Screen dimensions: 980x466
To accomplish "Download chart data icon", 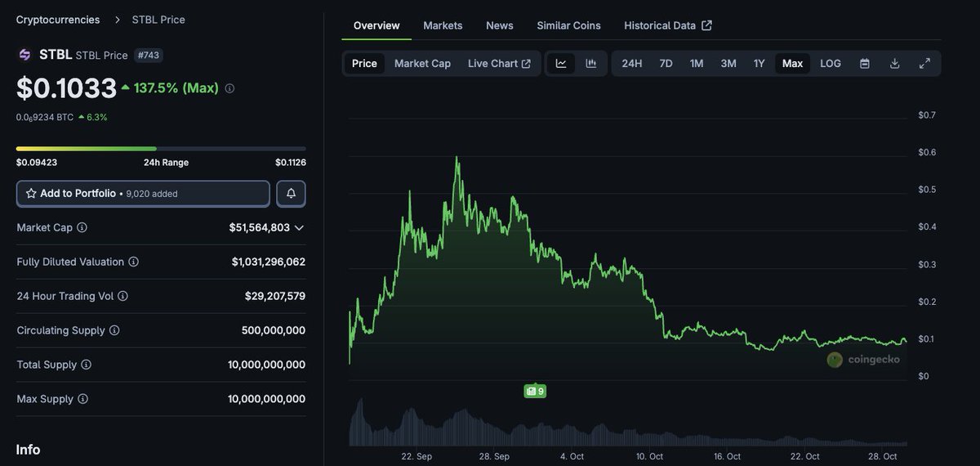I will point(894,64).
